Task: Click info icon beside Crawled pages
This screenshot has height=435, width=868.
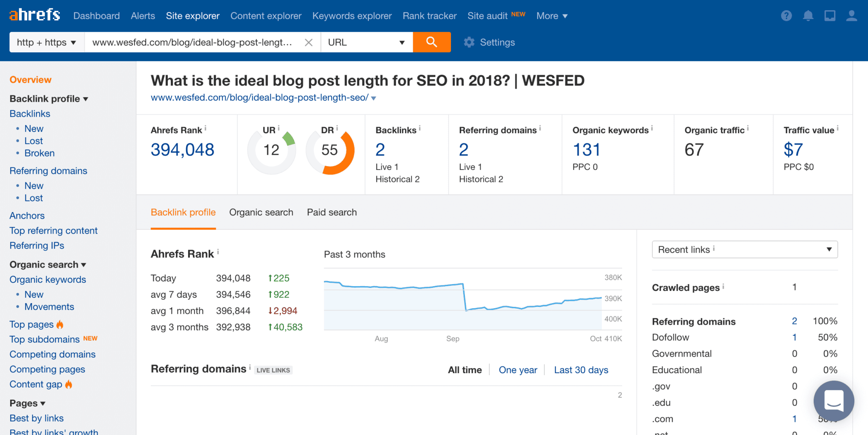Action: pos(723,286)
